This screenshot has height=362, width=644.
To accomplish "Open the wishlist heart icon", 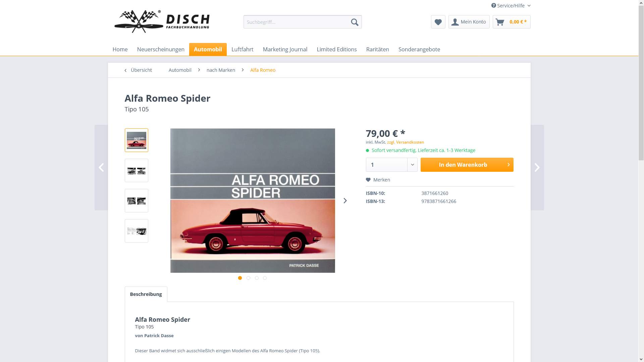I will click(x=438, y=22).
